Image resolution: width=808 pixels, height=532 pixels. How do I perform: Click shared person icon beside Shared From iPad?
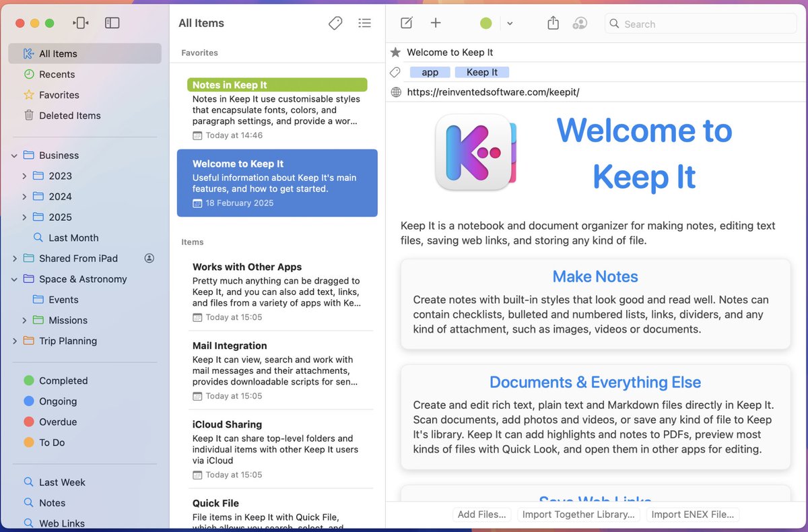pos(149,259)
